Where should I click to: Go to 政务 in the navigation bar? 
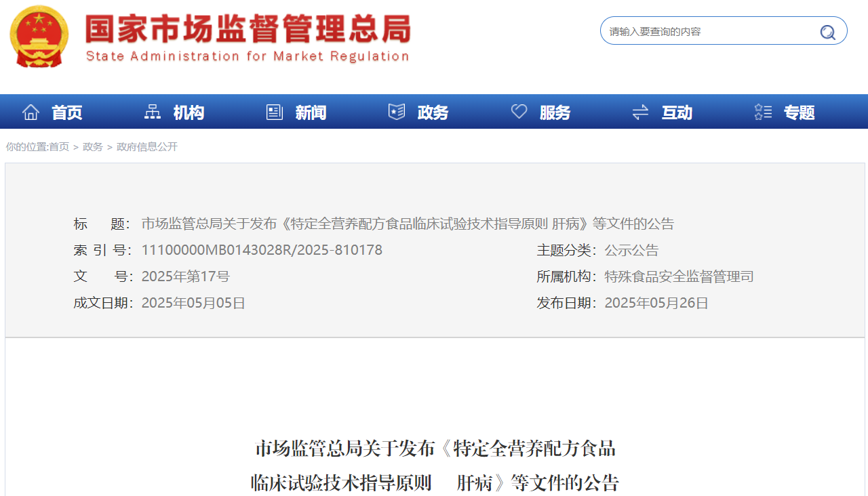click(433, 112)
